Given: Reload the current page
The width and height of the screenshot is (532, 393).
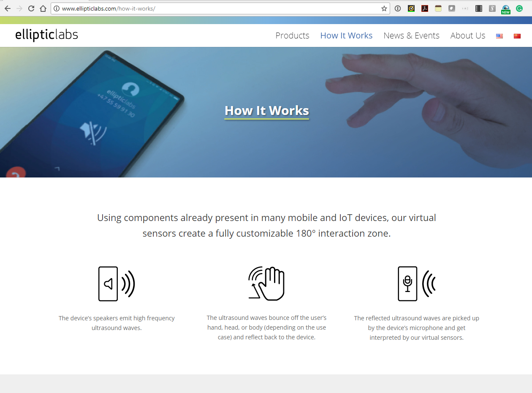Looking at the screenshot, I should click(31, 8).
